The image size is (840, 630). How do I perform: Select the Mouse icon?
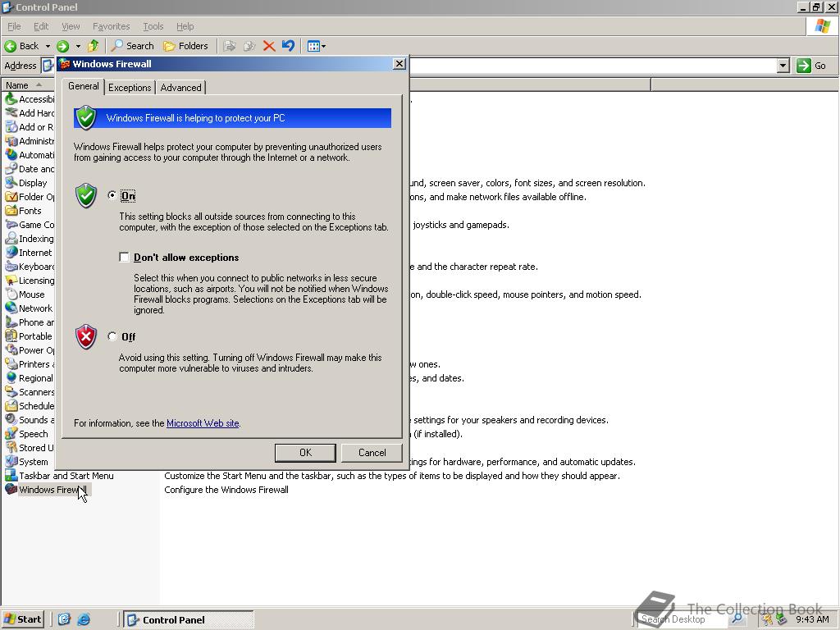pos(11,294)
